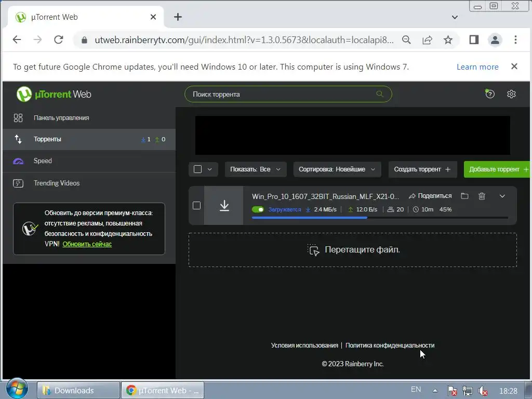Viewport: 532px width, 399px height.
Task: Click the 2.4 МБ/s download speed value
Action: tap(325, 209)
